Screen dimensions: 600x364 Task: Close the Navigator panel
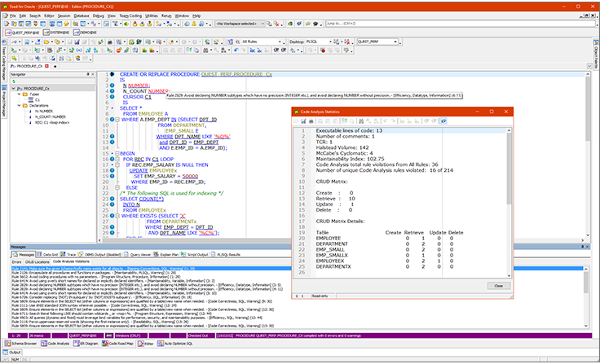[93, 74]
